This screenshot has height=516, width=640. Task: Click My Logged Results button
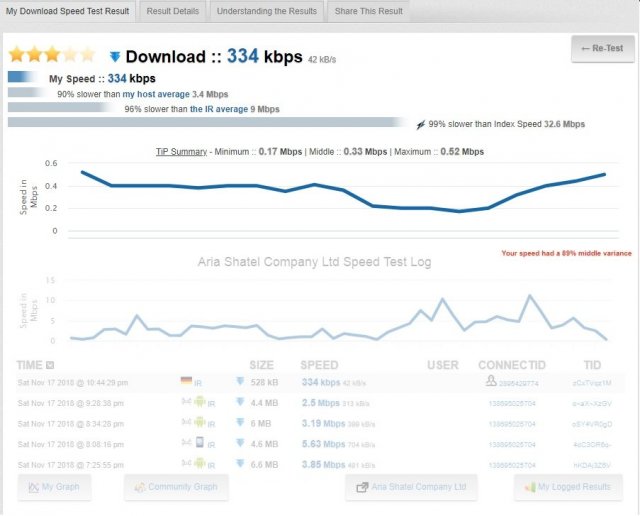568,487
